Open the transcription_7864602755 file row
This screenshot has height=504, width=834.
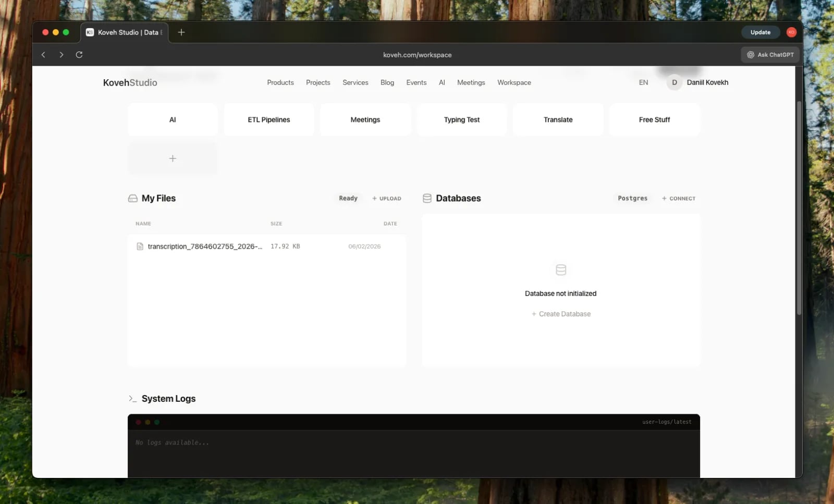[x=205, y=247]
